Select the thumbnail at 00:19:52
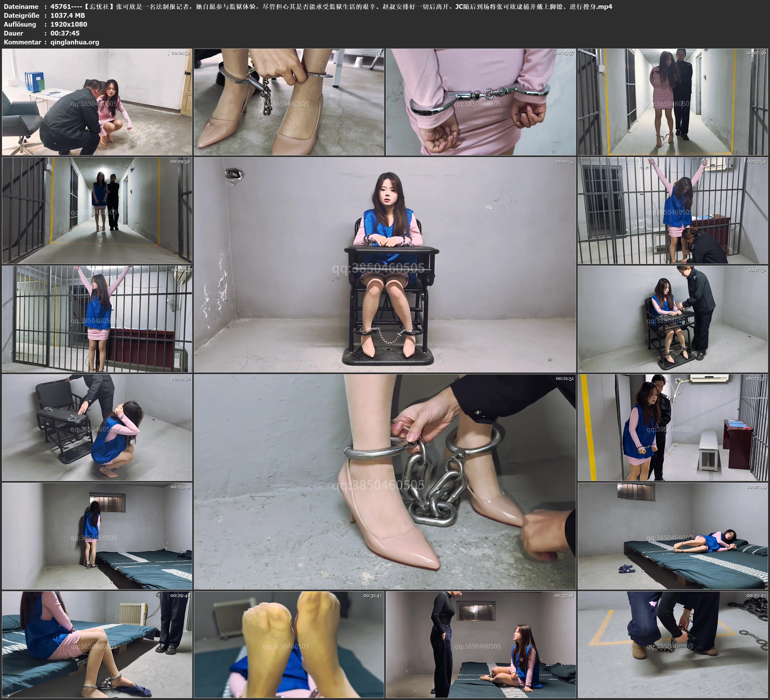Screen dimensions: 770x700 (x=97, y=427)
